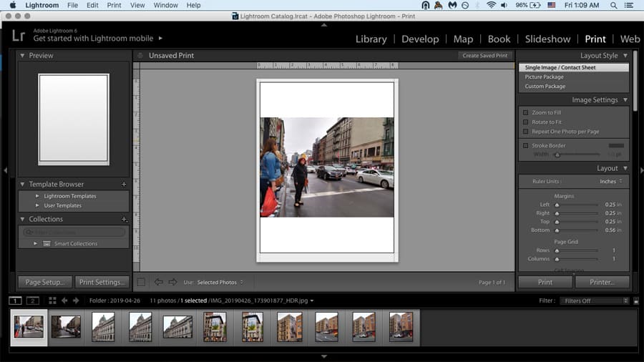
Task: Go back with filmstrip left arrow
Action: click(x=64, y=301)
